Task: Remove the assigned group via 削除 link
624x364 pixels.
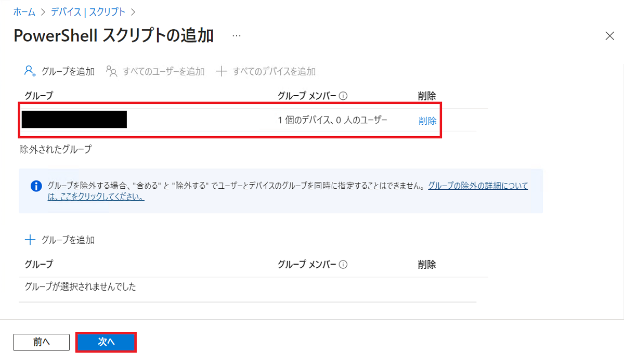Action: [x=426, y=121]
